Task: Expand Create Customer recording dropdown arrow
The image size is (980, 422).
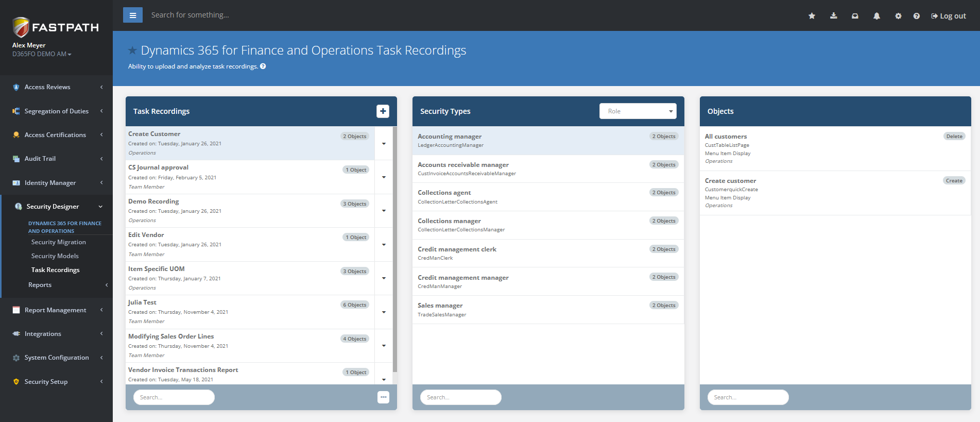Action: point(384,143)
